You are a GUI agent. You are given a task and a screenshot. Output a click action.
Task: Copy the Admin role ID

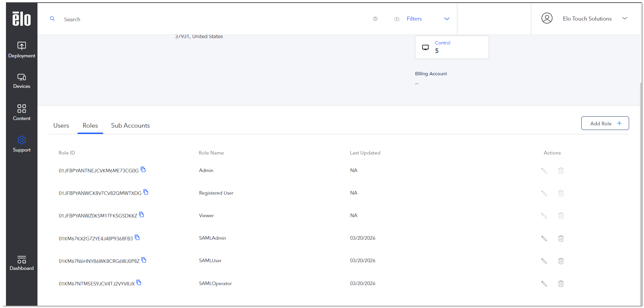click(x=143, y=169)
